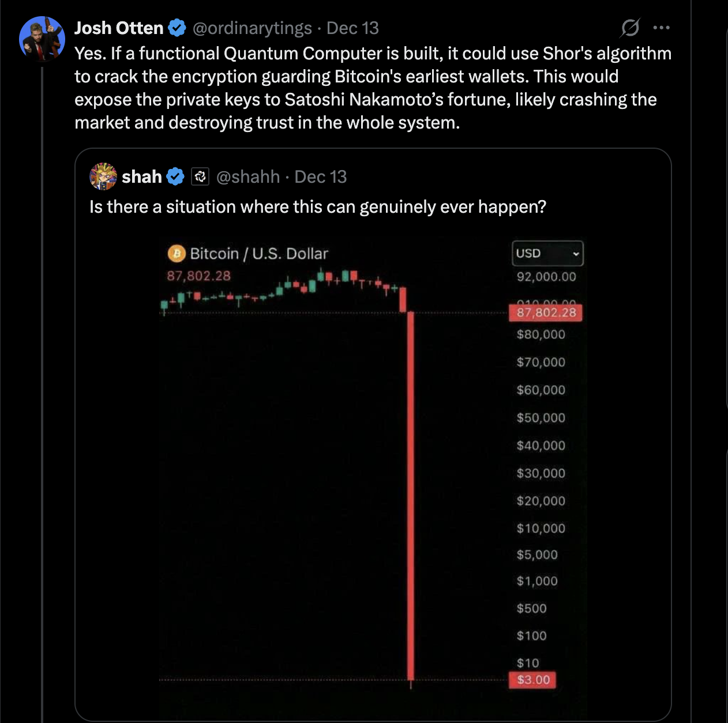Screen dimensions: 728x723
Task: Click Dec 13 timestamp on Josh Otten's tweet
Action: [x=352, y=28]
